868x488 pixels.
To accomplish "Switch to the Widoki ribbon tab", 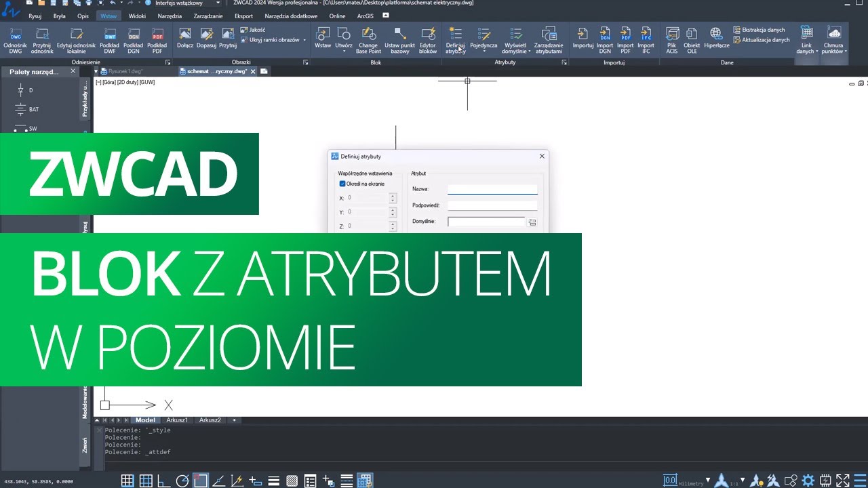I will point(137,16).
